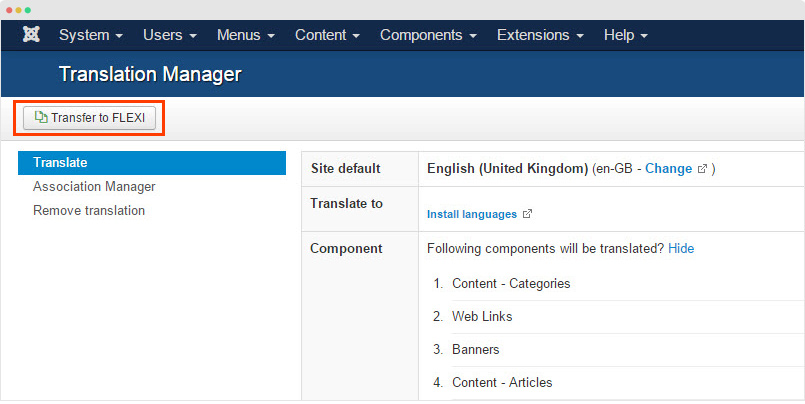Screen dimensions: 805x404
Task: Open the Users dropdown menu
Action: 169,35
